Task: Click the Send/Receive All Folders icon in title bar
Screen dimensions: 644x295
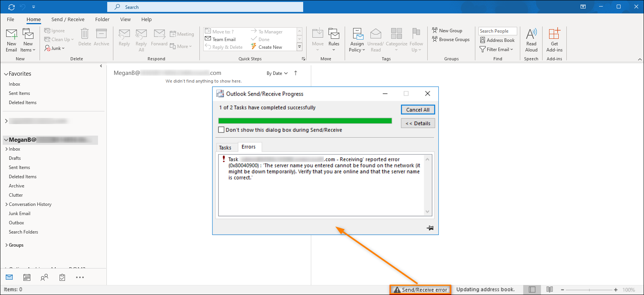Action: 11,7
